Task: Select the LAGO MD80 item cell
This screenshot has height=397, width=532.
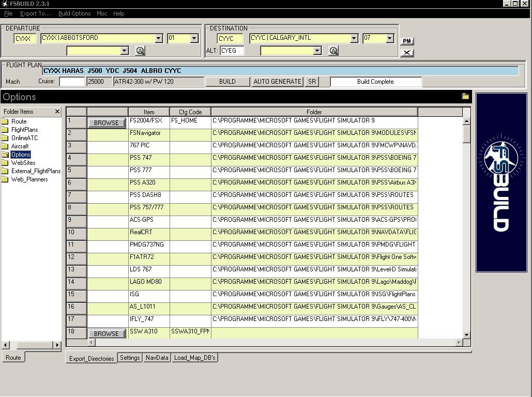Action: tap(149, 284)
